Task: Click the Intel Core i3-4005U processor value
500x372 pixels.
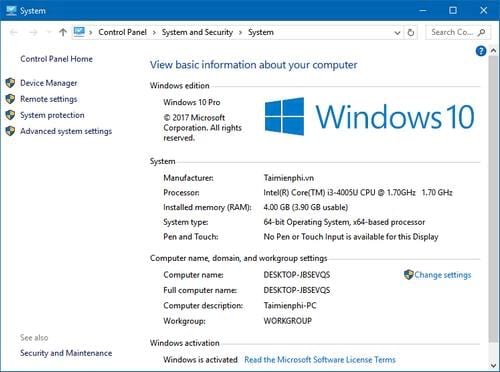Action: [x=358, y=193]
